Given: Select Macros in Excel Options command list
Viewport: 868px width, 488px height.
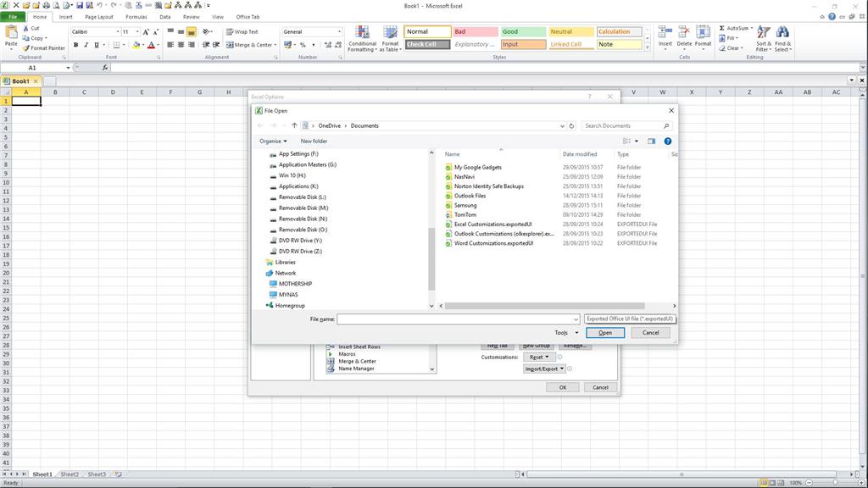Looking at the screenshot, I should tap(347, 353).
